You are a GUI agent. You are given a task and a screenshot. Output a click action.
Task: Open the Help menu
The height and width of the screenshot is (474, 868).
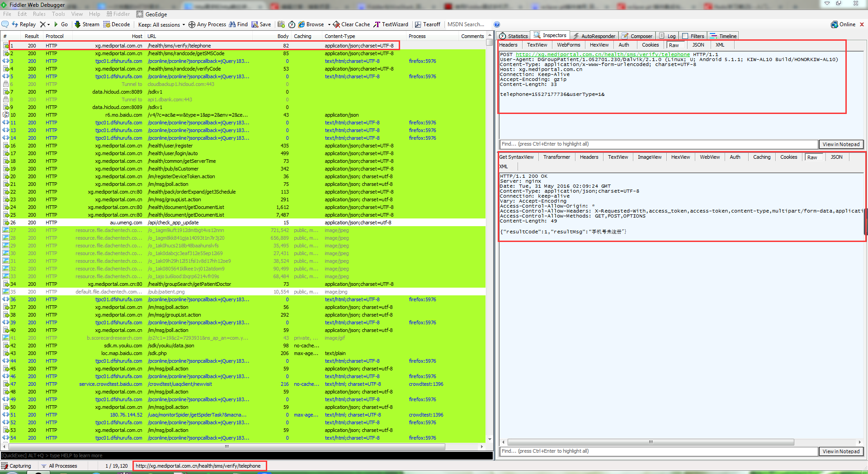pos(94,14)
